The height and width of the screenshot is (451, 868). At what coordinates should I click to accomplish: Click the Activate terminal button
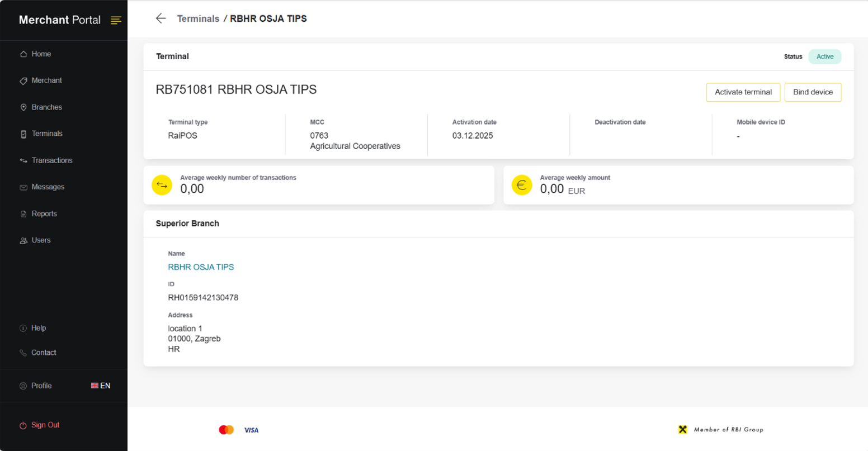[x=743, y=92]
